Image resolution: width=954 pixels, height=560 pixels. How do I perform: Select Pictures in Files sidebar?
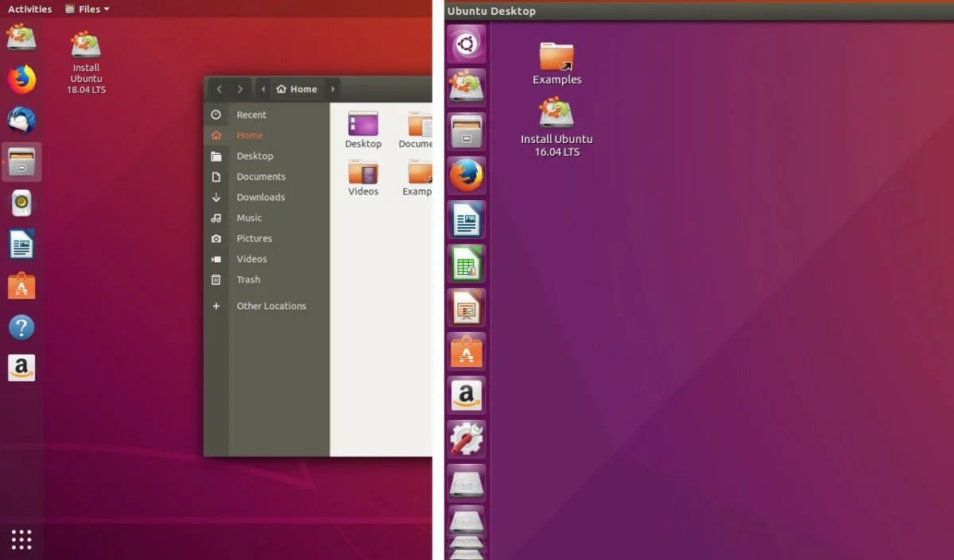(x=266, y=238)
